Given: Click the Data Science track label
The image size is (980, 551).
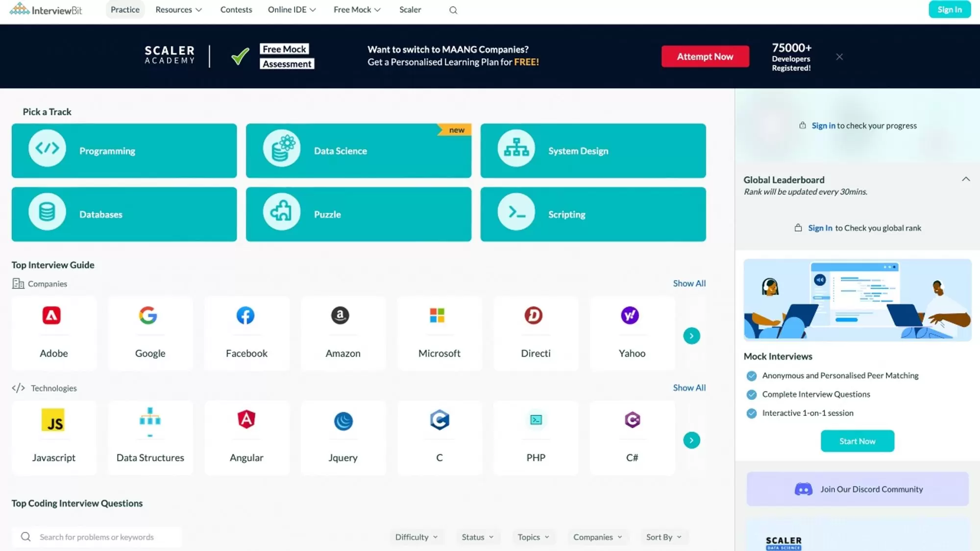Looking at the screenshot, I should [341, 151].
